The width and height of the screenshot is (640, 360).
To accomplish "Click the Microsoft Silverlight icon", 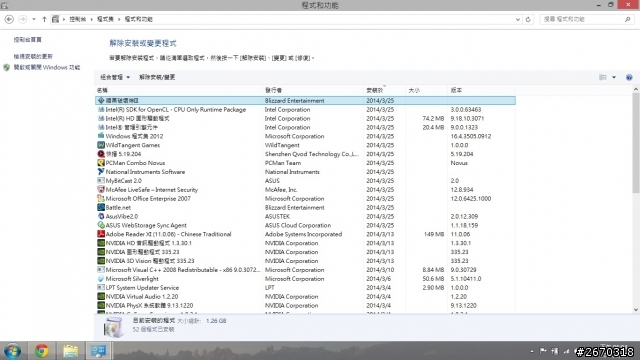I will 101,279.
